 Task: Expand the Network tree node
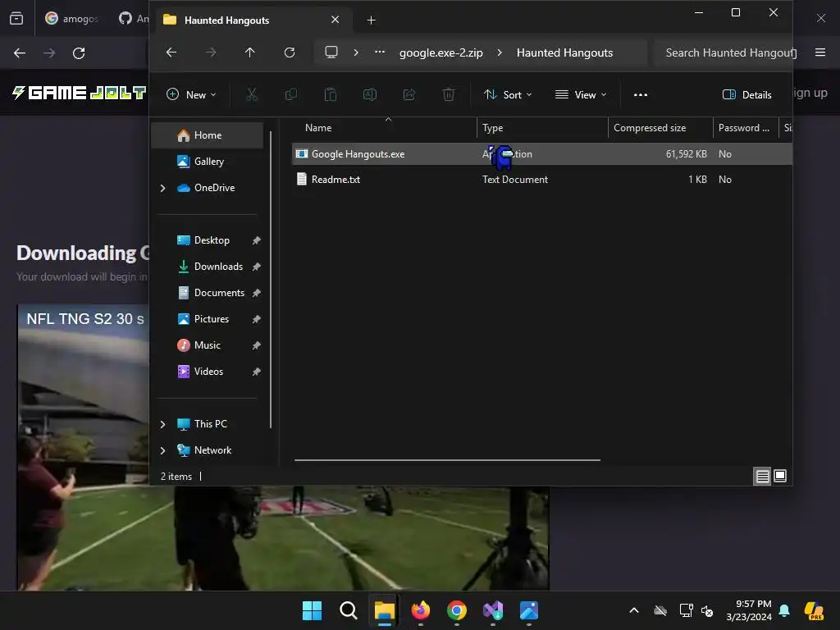point(163,450)
